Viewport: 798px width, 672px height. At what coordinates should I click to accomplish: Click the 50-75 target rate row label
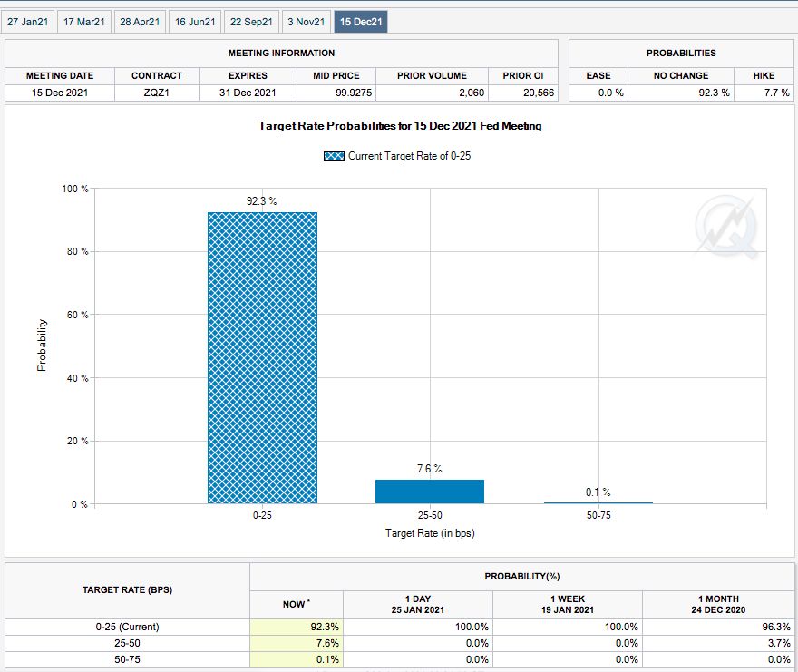point(127,659)
